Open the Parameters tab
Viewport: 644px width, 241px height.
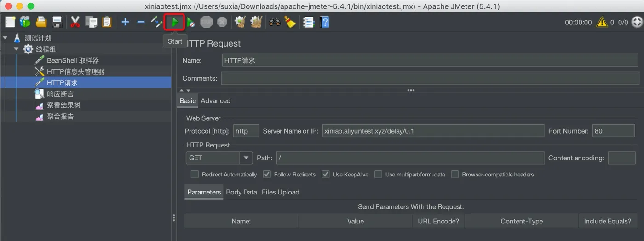tap(204, 192)
